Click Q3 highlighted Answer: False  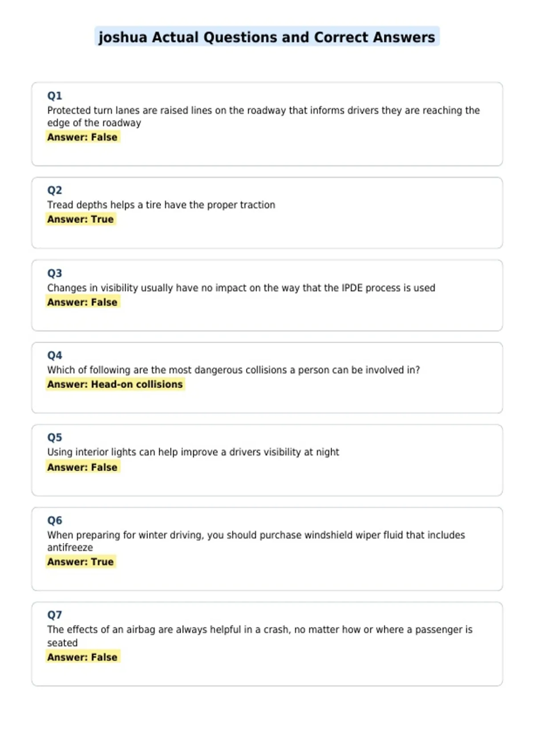pyautogui.click(x=83, y=302)
